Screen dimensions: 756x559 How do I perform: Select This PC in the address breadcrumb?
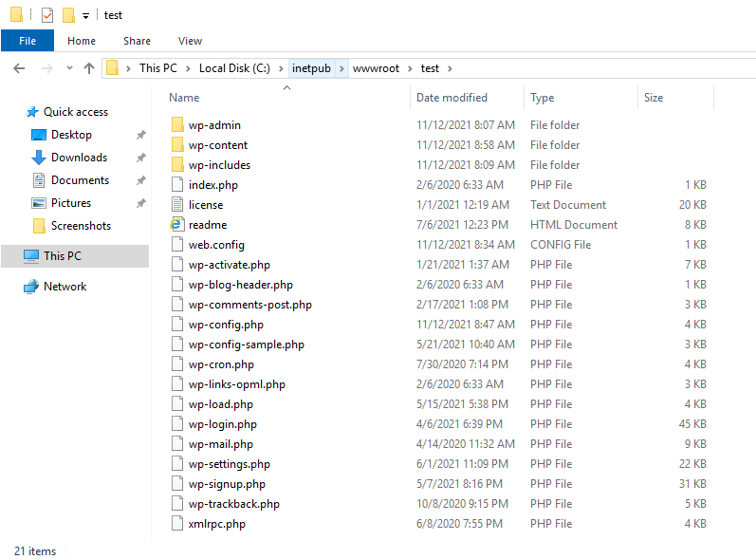click(158, 68)
